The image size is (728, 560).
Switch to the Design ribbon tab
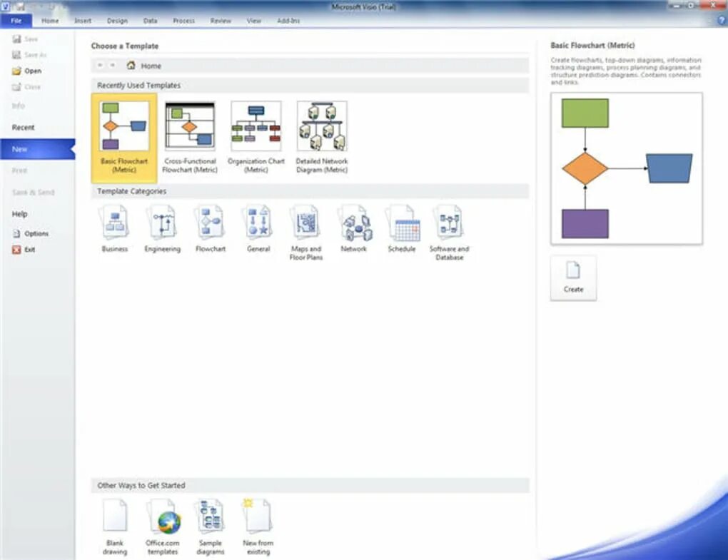(x=117, y=21)
